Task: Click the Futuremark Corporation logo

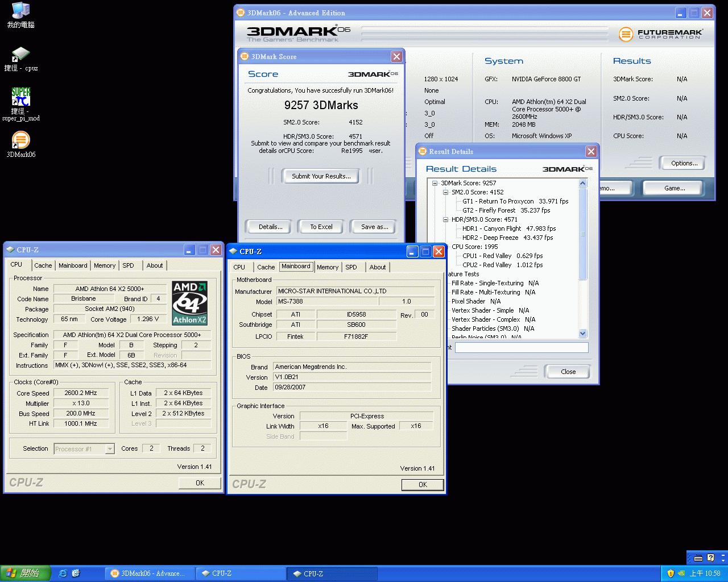Action: (661, 34)
